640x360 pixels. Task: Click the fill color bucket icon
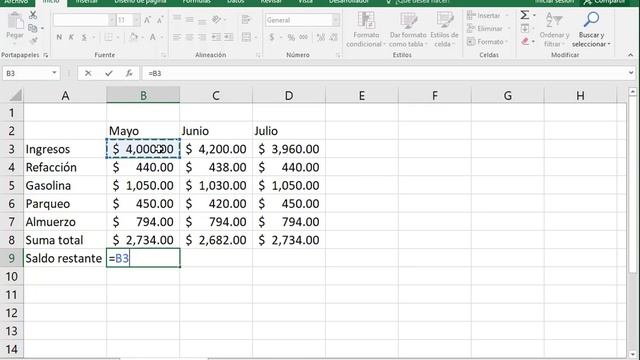pos(133,38)
